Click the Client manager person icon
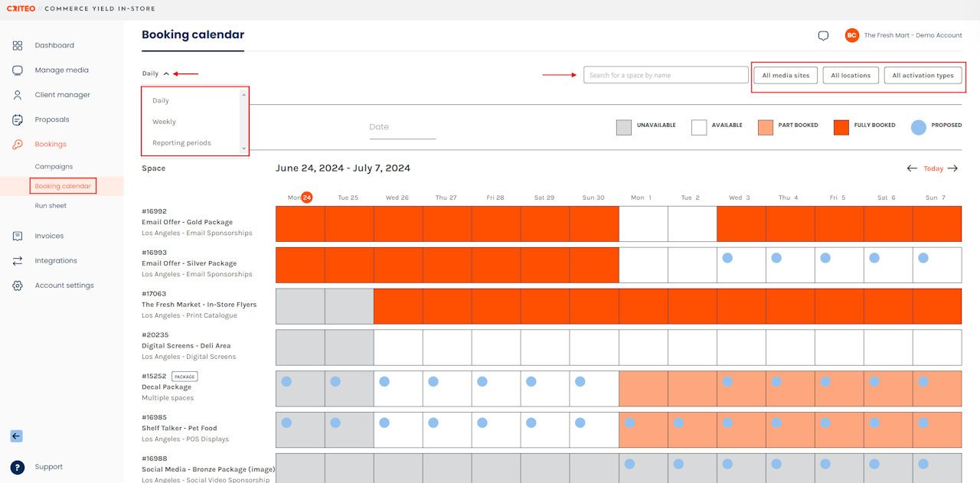The image size is (980, 483). tap(18, 95)
